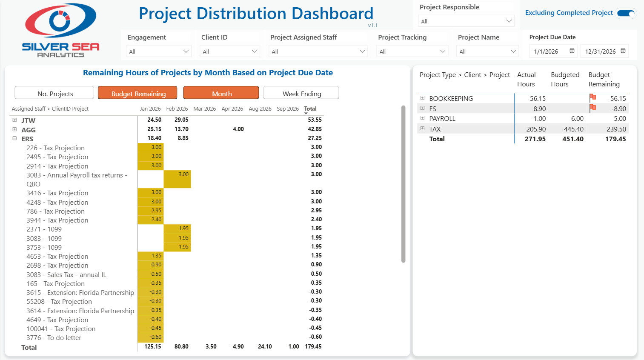Switch to the No. Projects view

point(54,93)
